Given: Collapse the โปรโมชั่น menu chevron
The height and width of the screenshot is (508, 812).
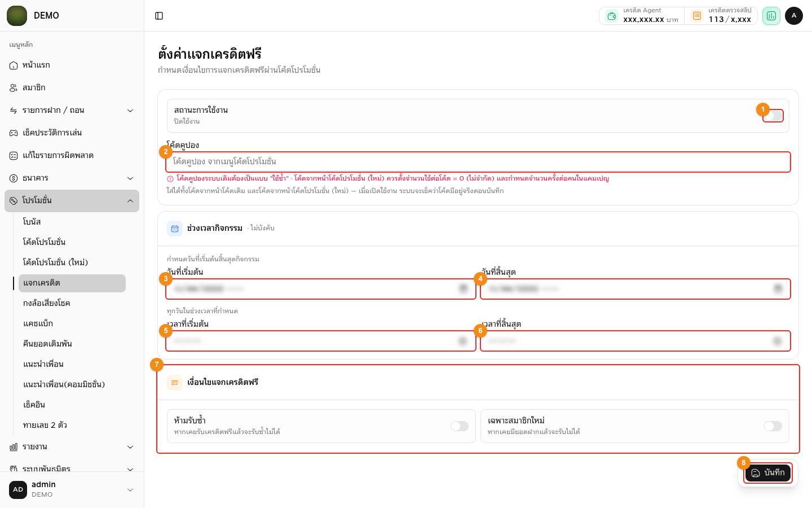Looking at the screenshot, I should point(130,201).
